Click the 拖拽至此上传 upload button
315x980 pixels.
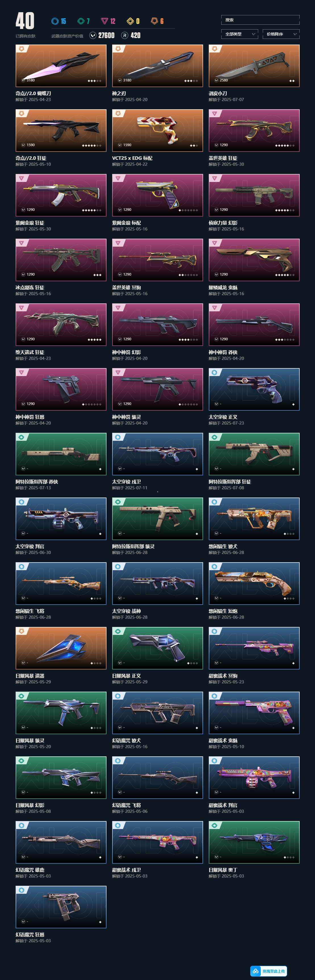click(268, 971)
